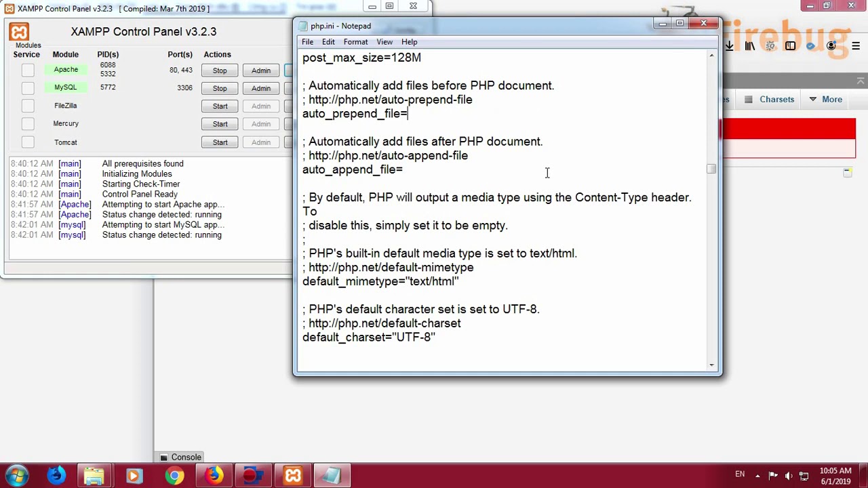Open Notepad Help menu

(x=409, y=42)
